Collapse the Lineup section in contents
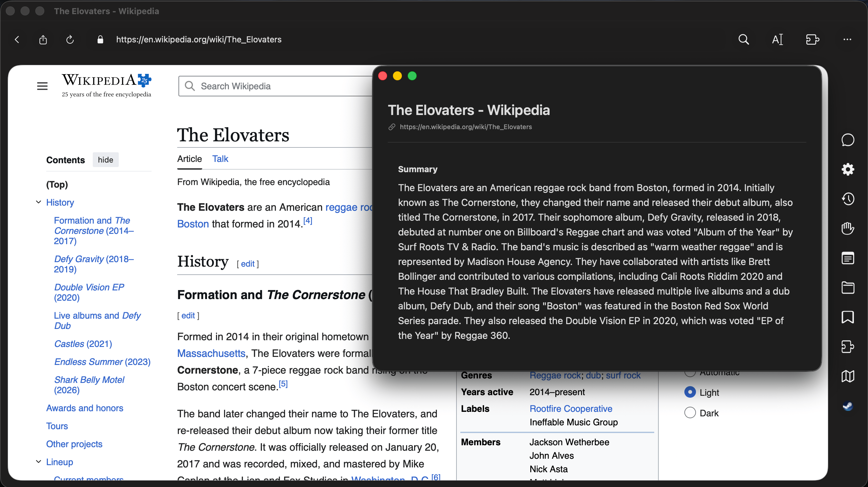The width and height of the screenshot is (868, 487). coord(39,461)
